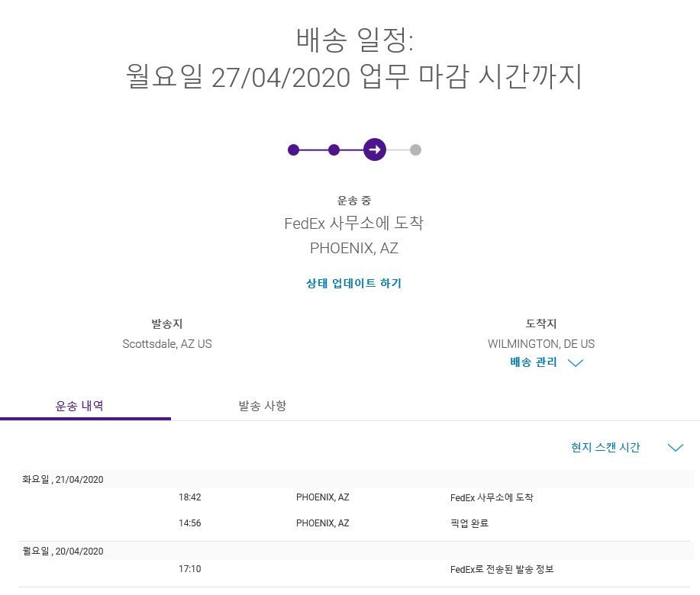
Task: Expand the 배송 관리 menu
Action: pyautogui.click(x=534, y=362)
